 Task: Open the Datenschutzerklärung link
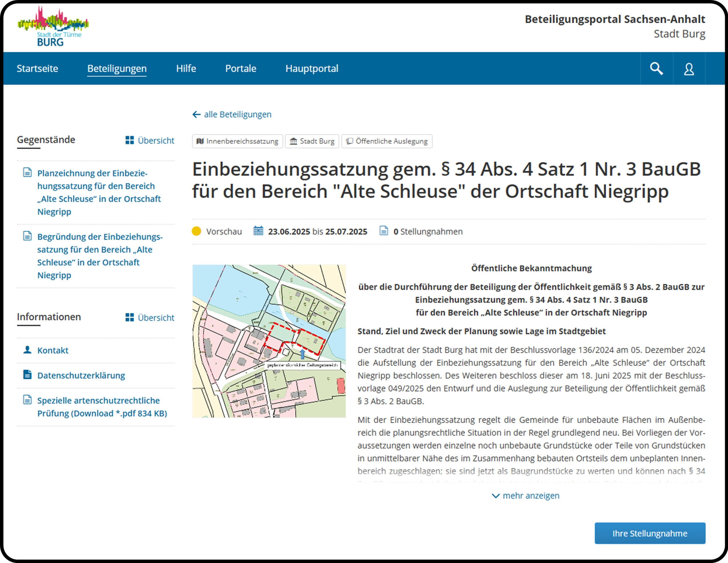[81, 375]
